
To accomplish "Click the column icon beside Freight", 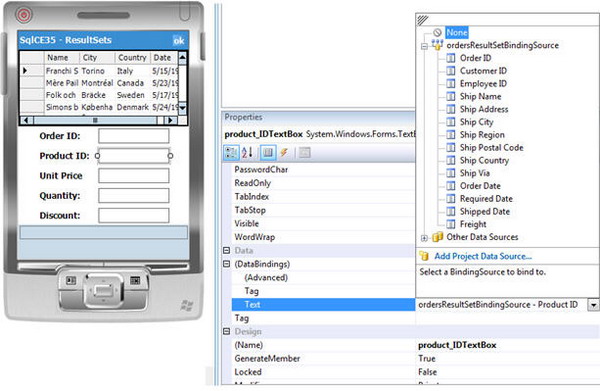I will tap(451, 224).
